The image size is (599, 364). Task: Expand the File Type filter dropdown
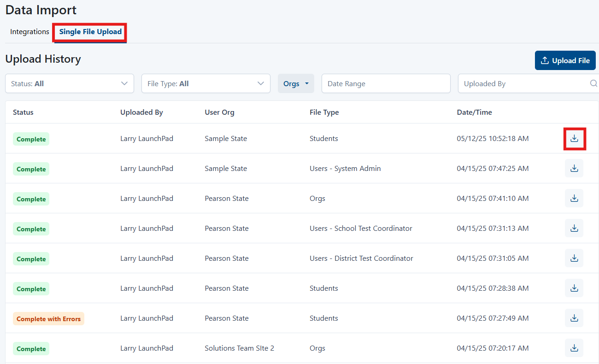[206, 84]
